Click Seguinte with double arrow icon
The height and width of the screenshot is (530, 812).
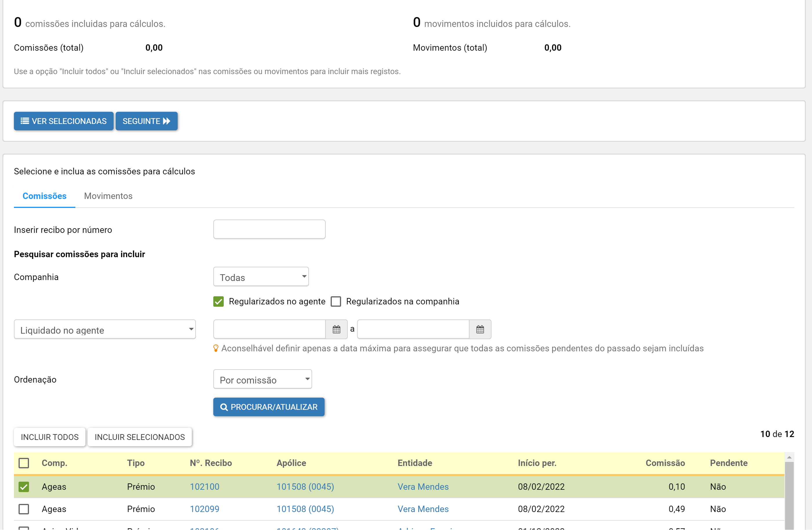(146, 121)
